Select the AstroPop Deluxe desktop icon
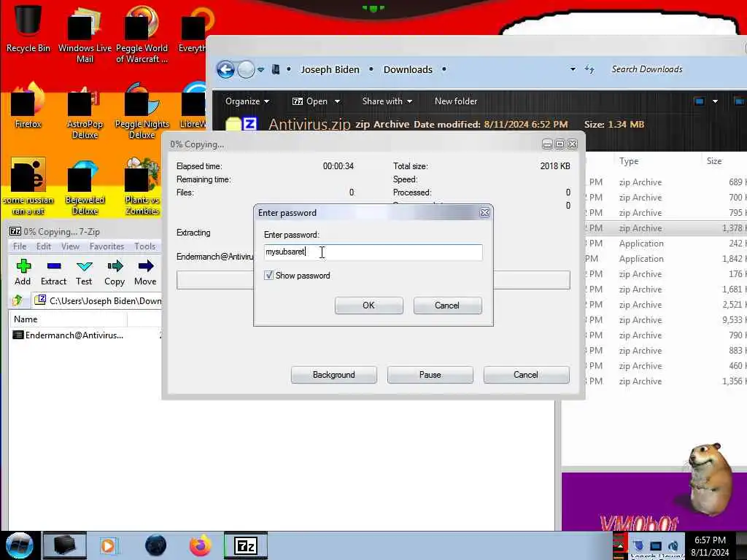Screen dimensions: 747x560 [85, 112]
